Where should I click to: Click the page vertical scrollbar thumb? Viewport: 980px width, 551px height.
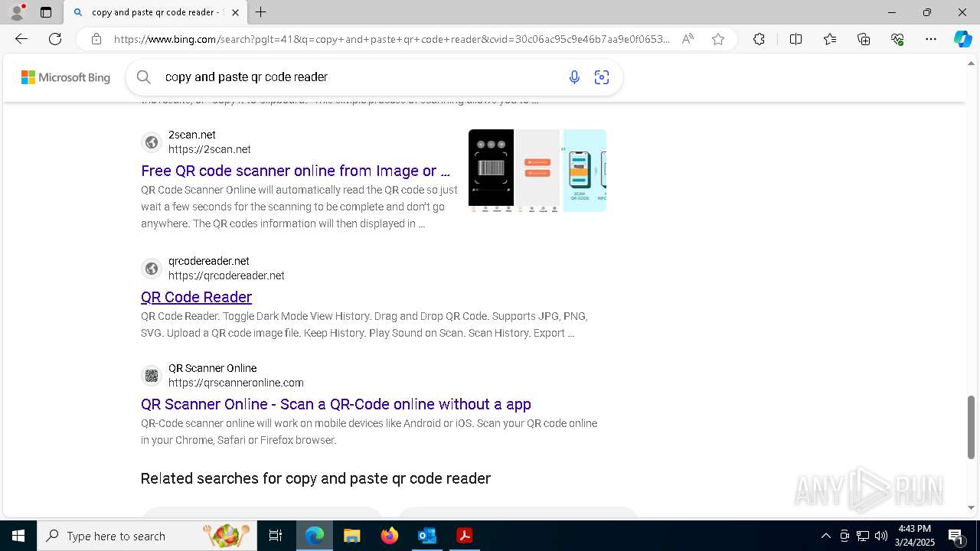(972, 427)
